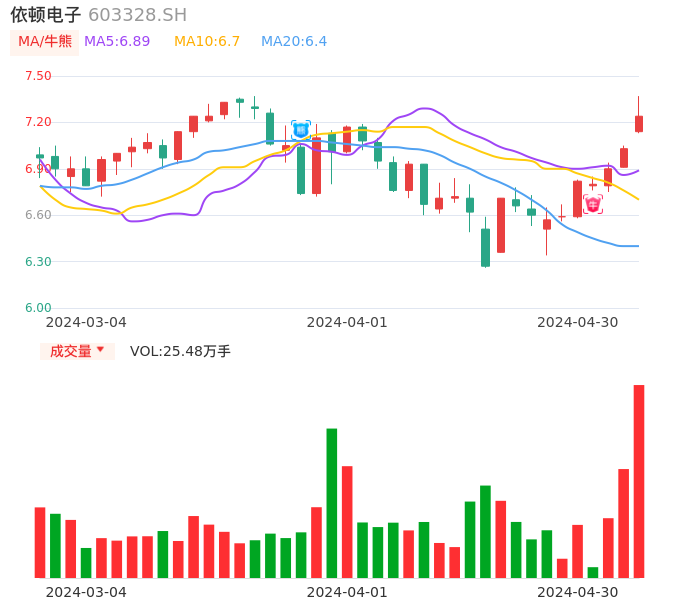The height and width of the screenshot is (606, 686).
Task: Click the 7.50 price axis label
Action: coord(38,76)
